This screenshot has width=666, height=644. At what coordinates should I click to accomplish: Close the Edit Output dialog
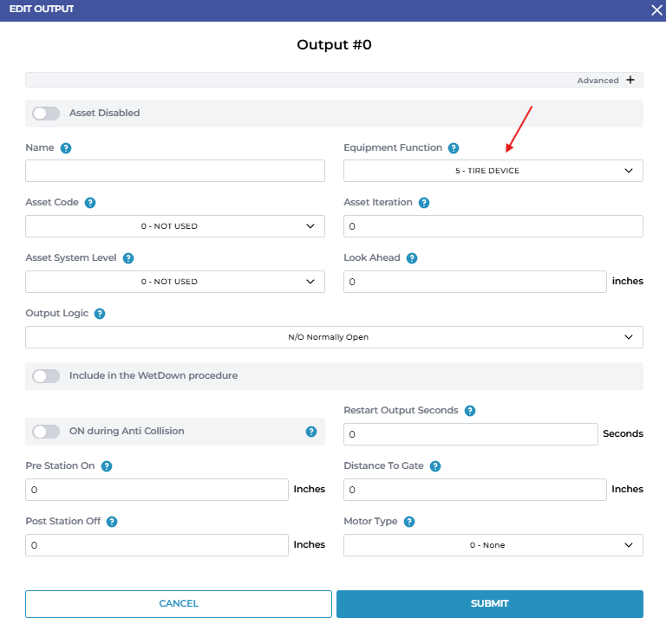point(656,10)
